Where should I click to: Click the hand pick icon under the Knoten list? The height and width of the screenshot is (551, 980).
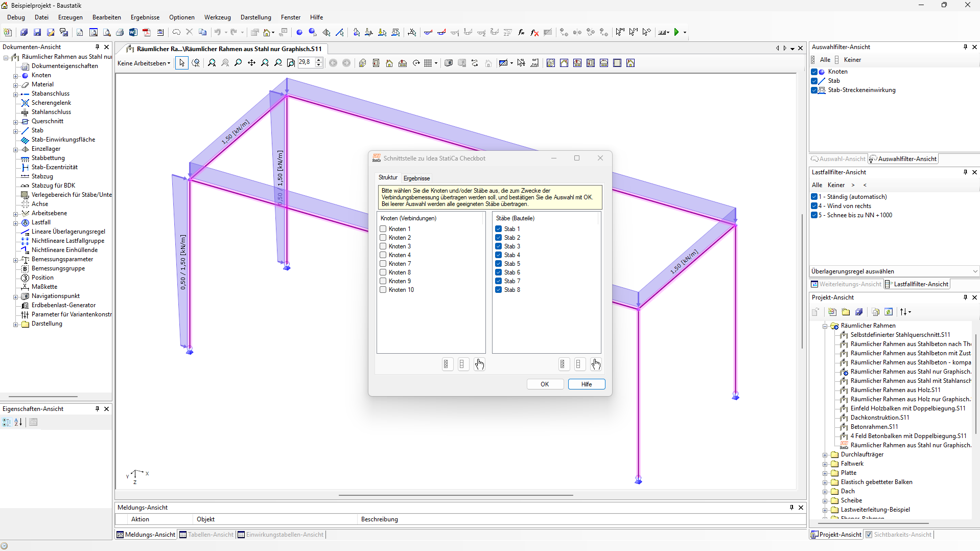click(479, 364)
